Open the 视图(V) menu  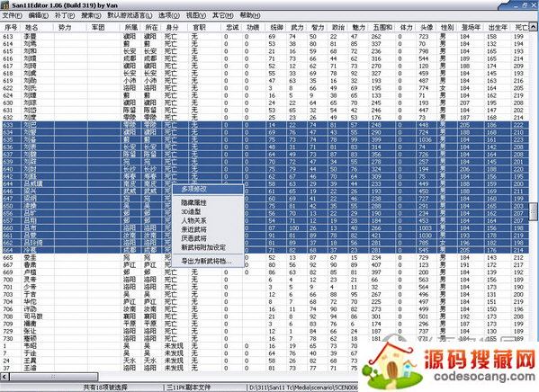(x=196, y=15)
